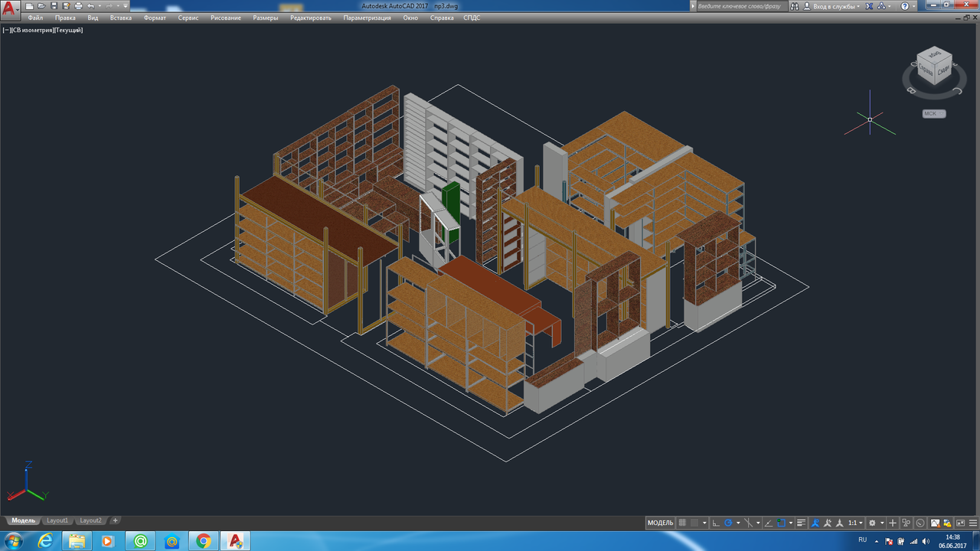Open the Окно menu
This screenshot has height=551, width=980.
coord(410,18)
